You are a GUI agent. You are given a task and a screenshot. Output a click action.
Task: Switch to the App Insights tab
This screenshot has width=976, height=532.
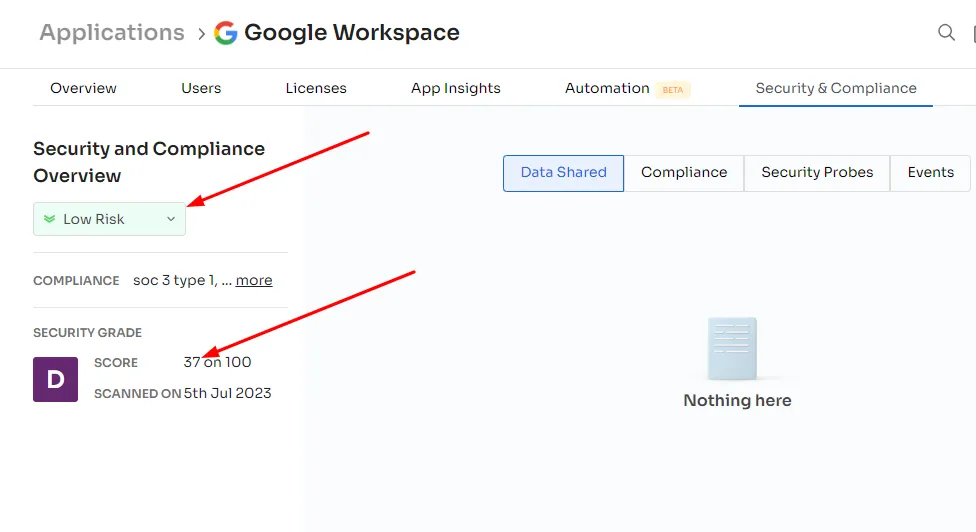pos(456,88)
